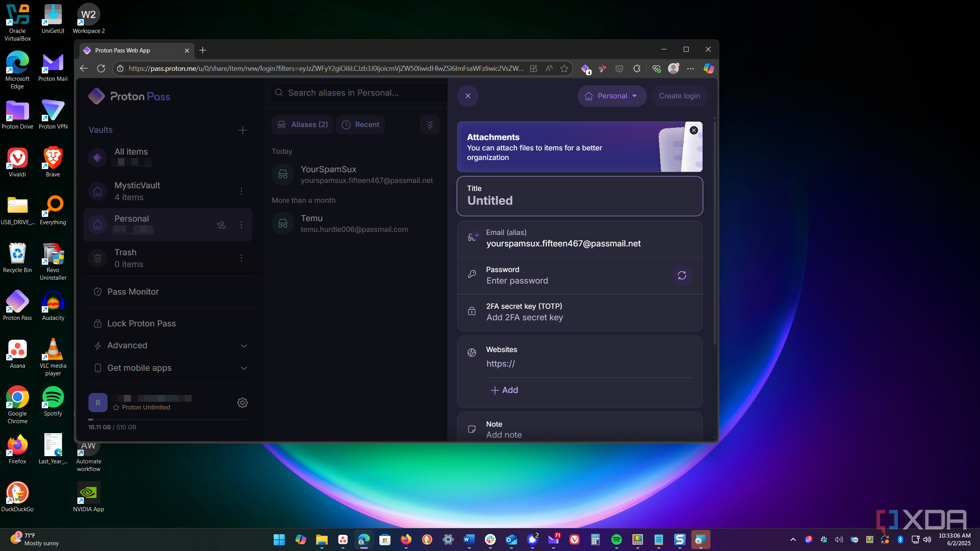Open Trash three-dot options menu

point(241,258)
